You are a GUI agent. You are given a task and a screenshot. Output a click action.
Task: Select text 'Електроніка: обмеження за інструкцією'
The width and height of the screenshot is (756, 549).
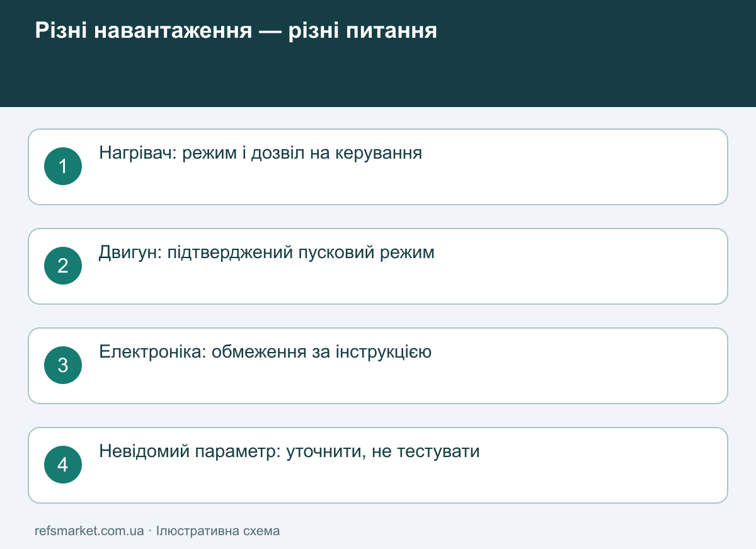265,352
